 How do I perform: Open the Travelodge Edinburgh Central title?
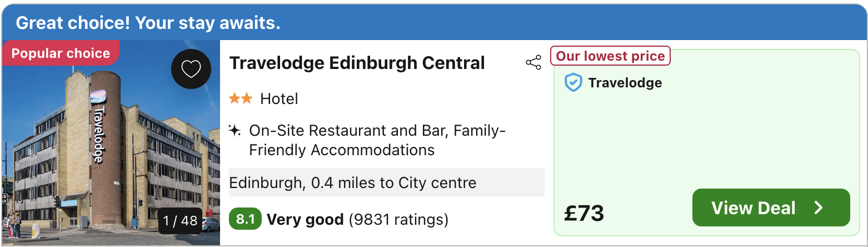[357, 63]
